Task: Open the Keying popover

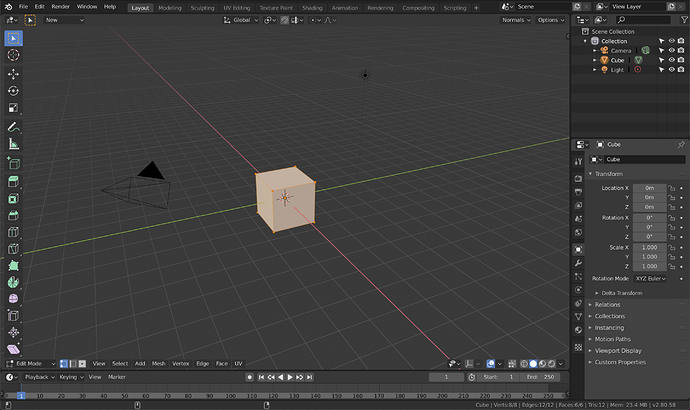Action: coord(71,377)
